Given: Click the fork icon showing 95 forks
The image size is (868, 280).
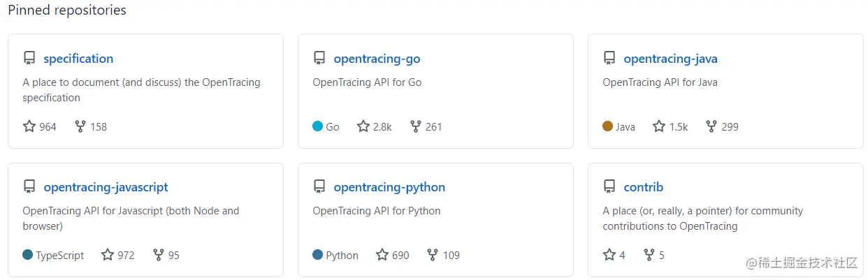Looking at the screenshot, I should tap(159, 255).
